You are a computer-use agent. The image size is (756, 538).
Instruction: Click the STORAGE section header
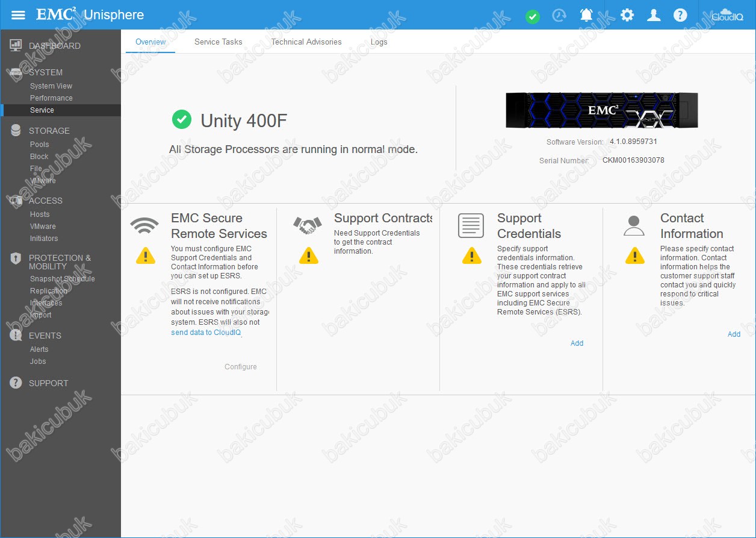tap(49, 131)
